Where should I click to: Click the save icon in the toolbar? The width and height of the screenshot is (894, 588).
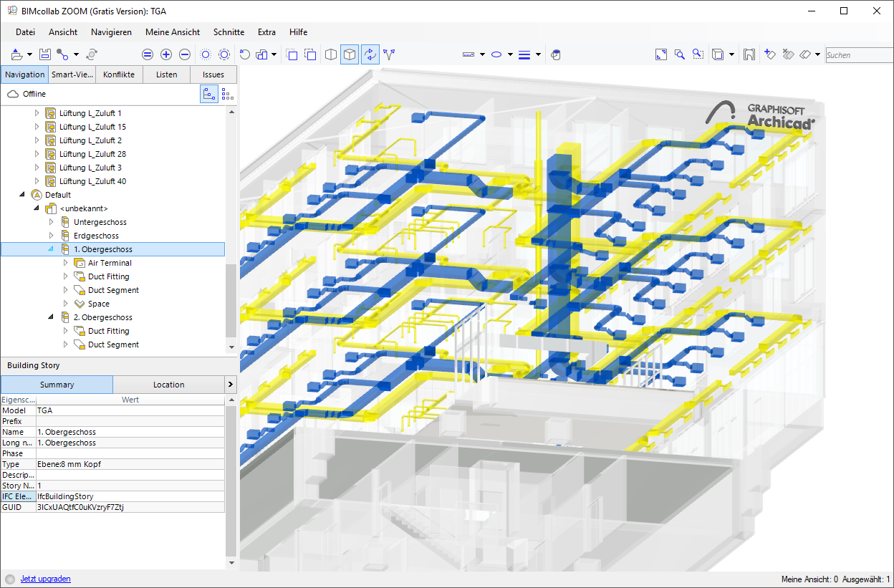point(44,54)
